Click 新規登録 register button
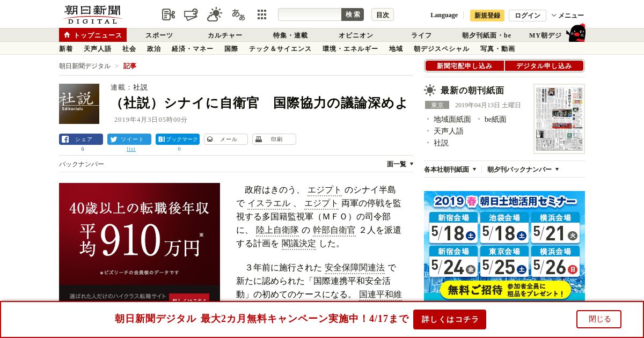 (x=487, y=16)
